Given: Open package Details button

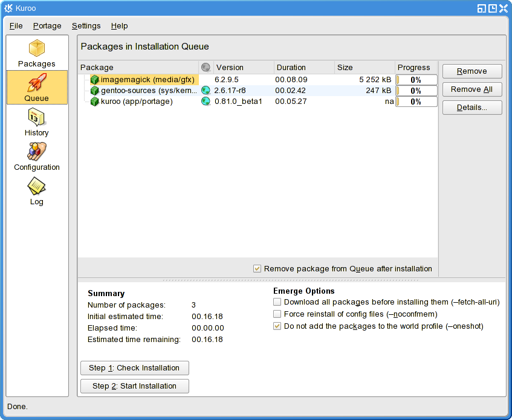Looking at the screenshot, I should [472, 108].
